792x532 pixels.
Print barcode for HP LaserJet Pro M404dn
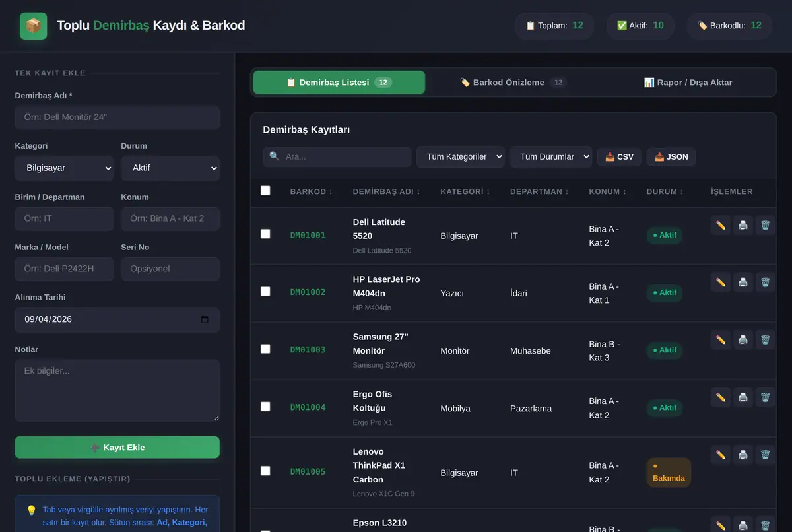[x=743, y=283]
